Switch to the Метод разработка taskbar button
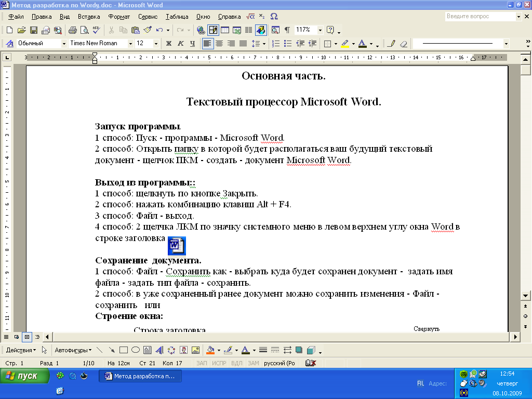This screenshot has height=399, width=532. (140, 376)
